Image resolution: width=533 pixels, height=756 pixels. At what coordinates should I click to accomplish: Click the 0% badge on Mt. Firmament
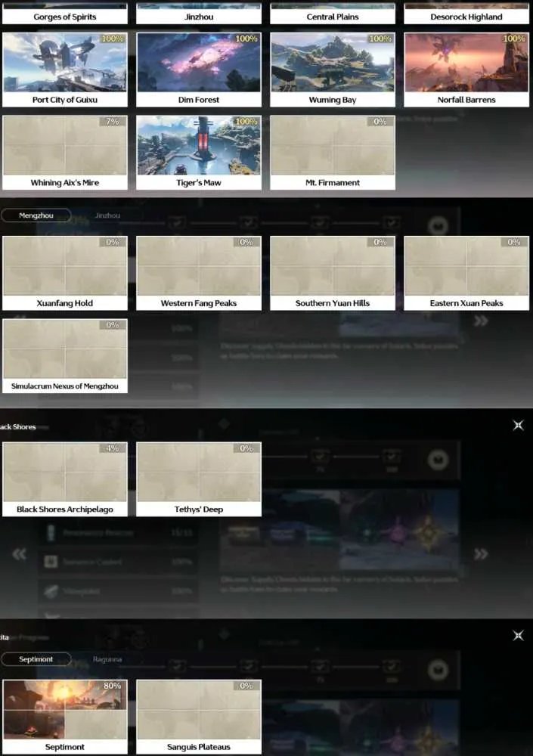[x=380, y=122]
